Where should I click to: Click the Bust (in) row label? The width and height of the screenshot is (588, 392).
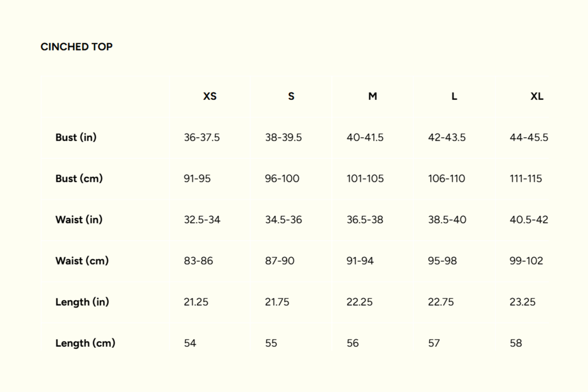coord(76,138)
